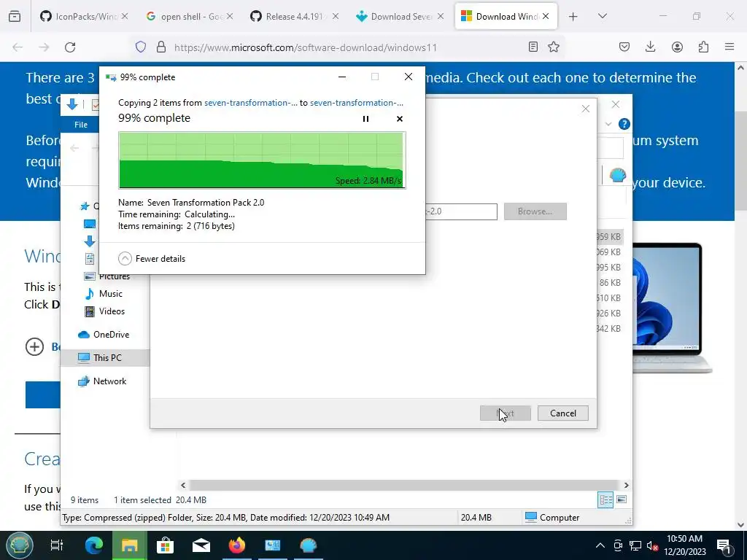Reload the current page
747x560 pixels.
coord(70,47)
